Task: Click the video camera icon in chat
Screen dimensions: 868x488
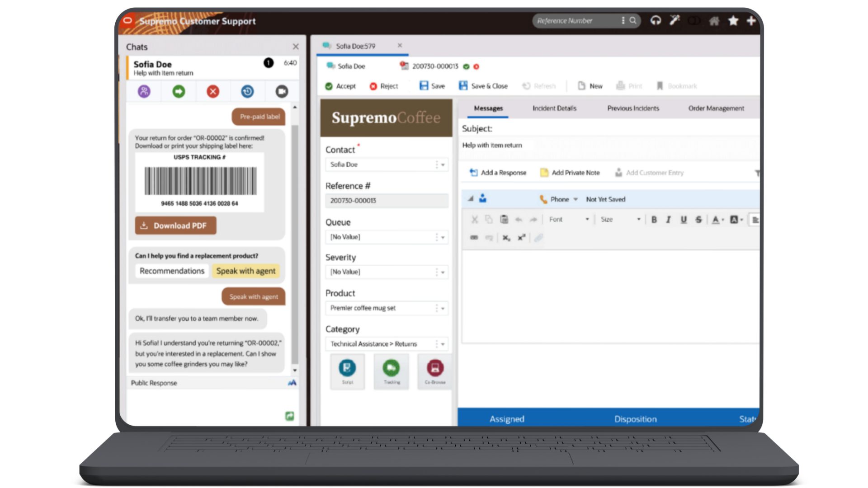Action: pos(282,92)
